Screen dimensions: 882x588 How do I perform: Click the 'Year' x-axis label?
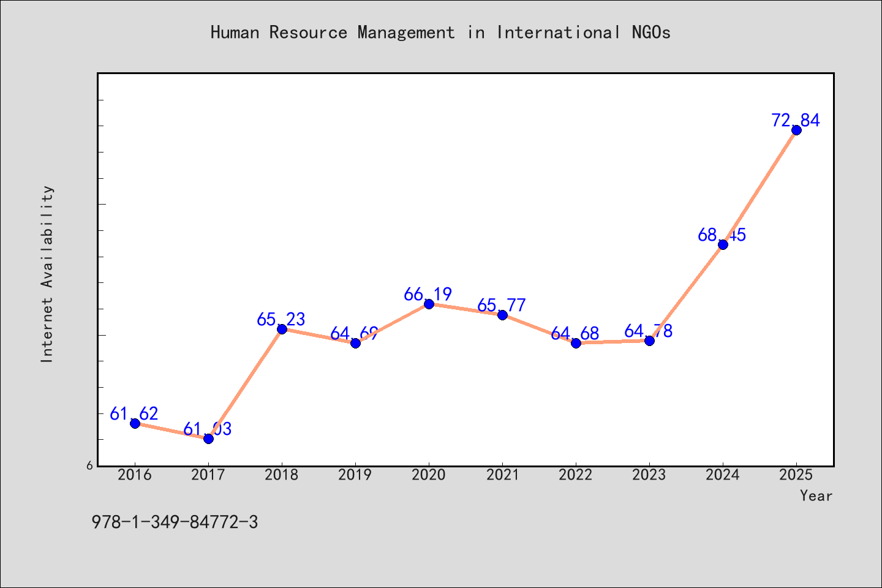point(816,496)
